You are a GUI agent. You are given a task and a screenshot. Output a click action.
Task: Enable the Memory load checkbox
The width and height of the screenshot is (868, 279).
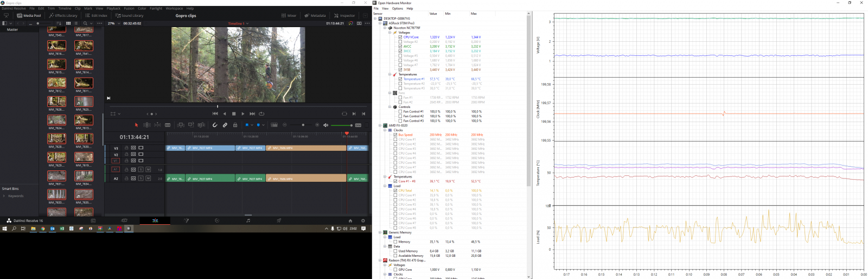[395, 242]
